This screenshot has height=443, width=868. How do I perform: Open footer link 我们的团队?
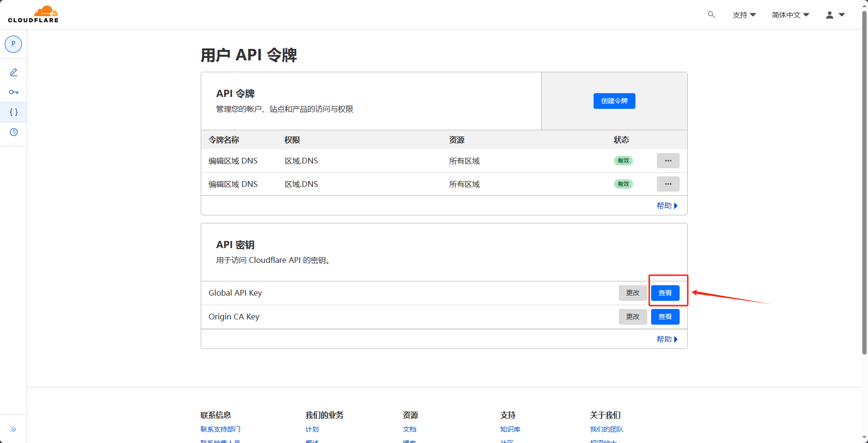coord(606,429)
